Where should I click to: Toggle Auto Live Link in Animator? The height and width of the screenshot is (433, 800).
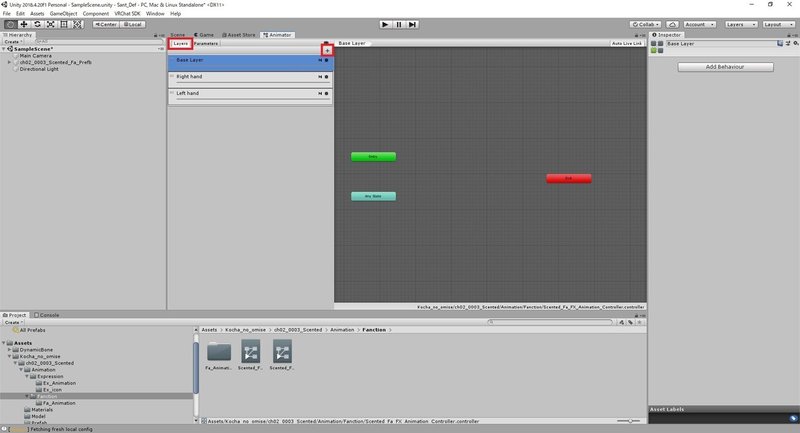627,43
